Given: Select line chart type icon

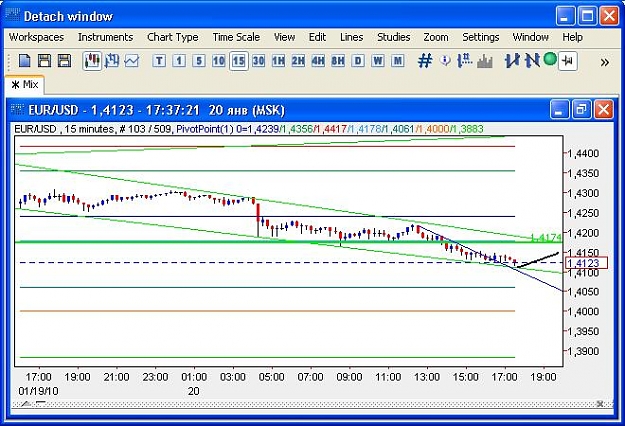Looking at the screenshot, I should coord(132,61).
